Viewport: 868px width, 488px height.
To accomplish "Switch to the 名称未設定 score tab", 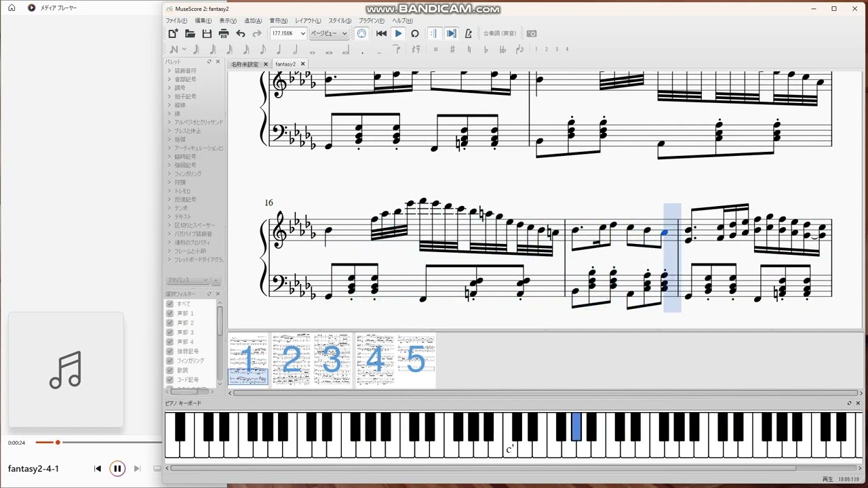I will (245, 64).
